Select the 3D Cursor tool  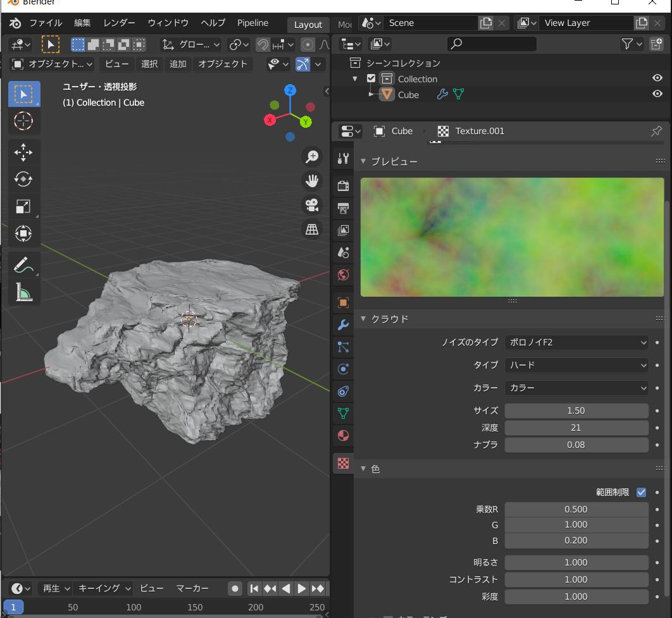(x=23, y=121)
